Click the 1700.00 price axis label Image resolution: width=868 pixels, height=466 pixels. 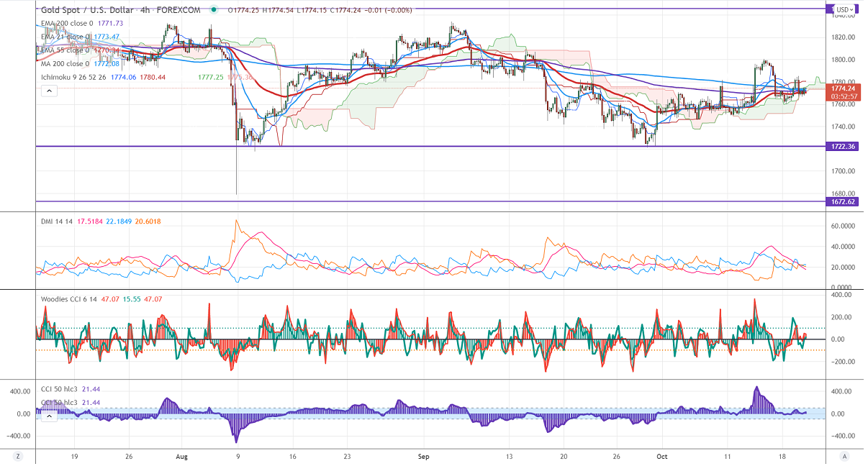(843, 171)
